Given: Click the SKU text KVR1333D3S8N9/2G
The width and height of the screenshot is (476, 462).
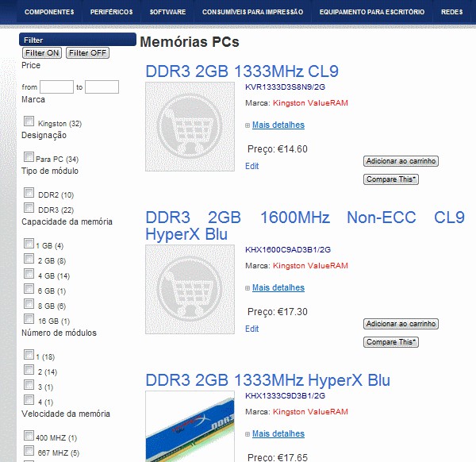Looking at the screenshot, I should point(285,87).
